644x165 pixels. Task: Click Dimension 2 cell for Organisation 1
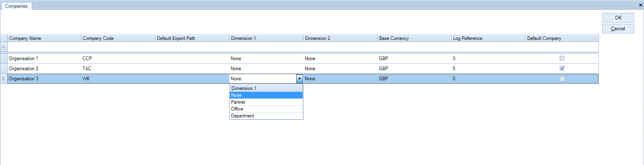(x=341, y=58)
